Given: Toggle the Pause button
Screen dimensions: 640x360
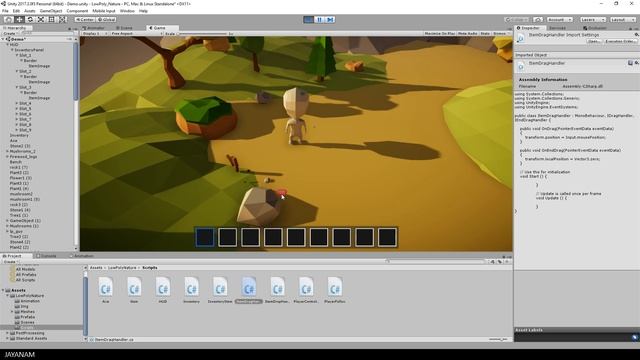Looking at the screenshot, I should point(320,19).
